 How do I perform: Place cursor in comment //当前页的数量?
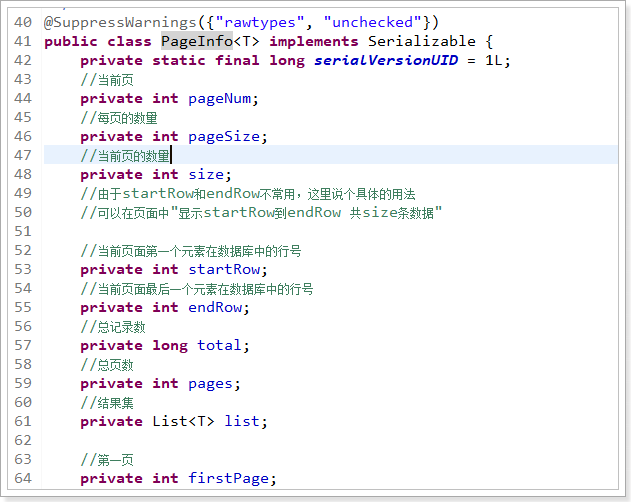pos(125,156)
